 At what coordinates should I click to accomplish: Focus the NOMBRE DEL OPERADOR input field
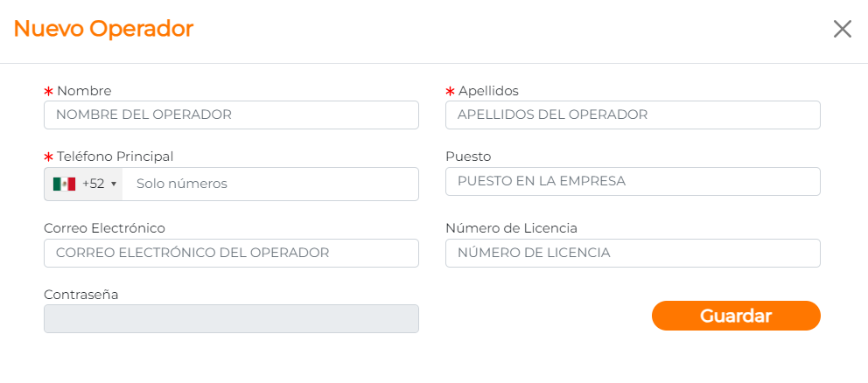(x=231, y=115)
